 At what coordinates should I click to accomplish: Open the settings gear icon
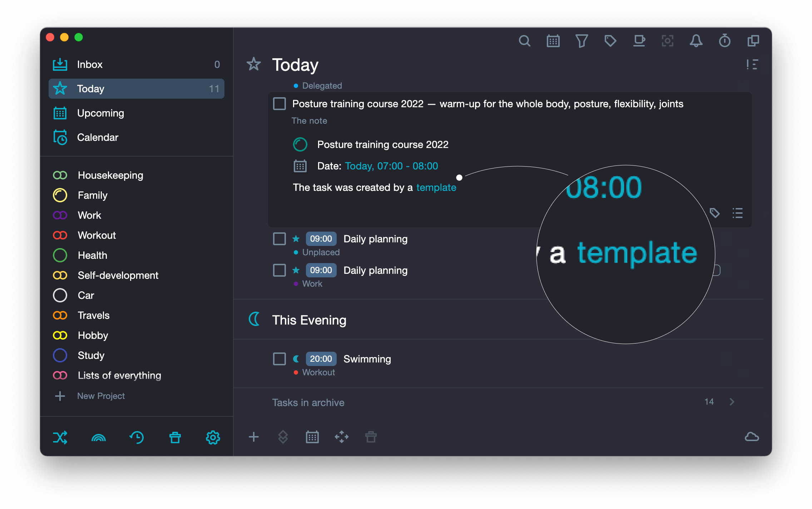(213, 437)
